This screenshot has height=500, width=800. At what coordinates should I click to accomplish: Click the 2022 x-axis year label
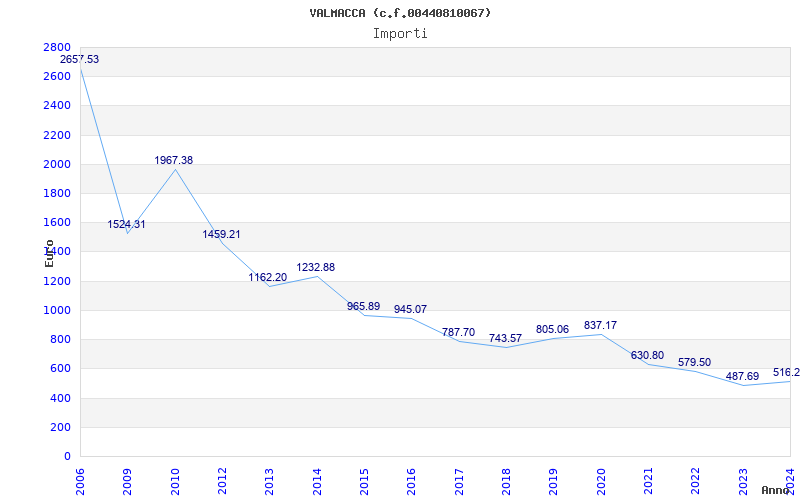point(696,481)
